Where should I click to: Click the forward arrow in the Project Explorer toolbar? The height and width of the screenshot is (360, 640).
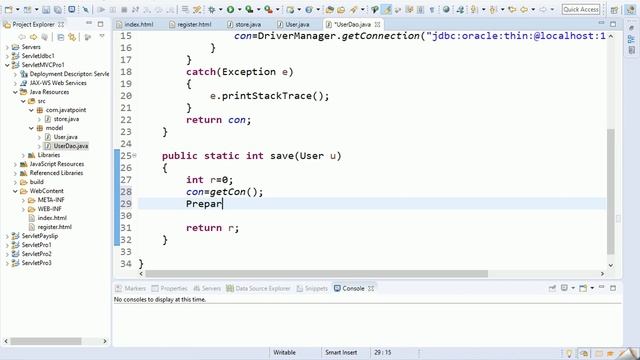point(33,37)
